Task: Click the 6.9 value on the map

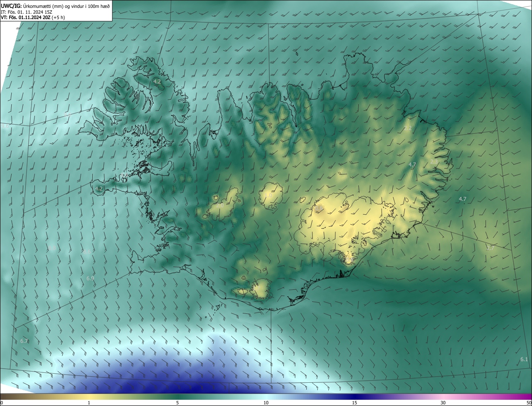Action: click(90, 278)
